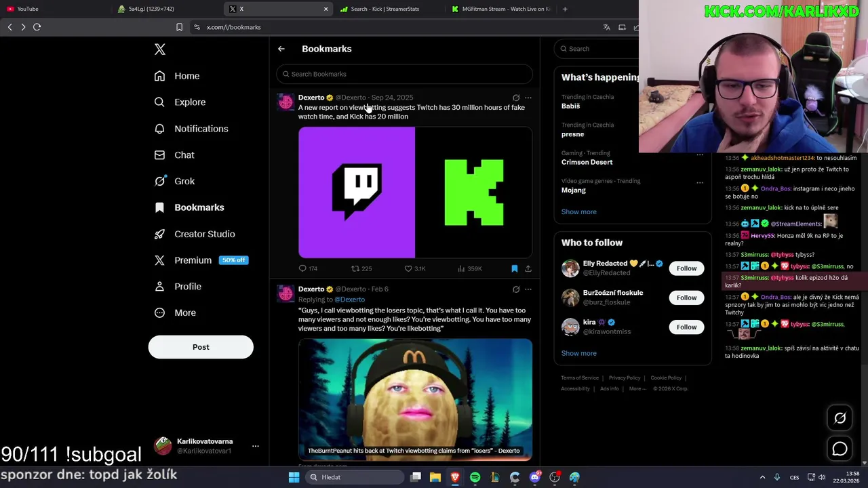Select Bookmarks in the sidebar

pos(189,207)
